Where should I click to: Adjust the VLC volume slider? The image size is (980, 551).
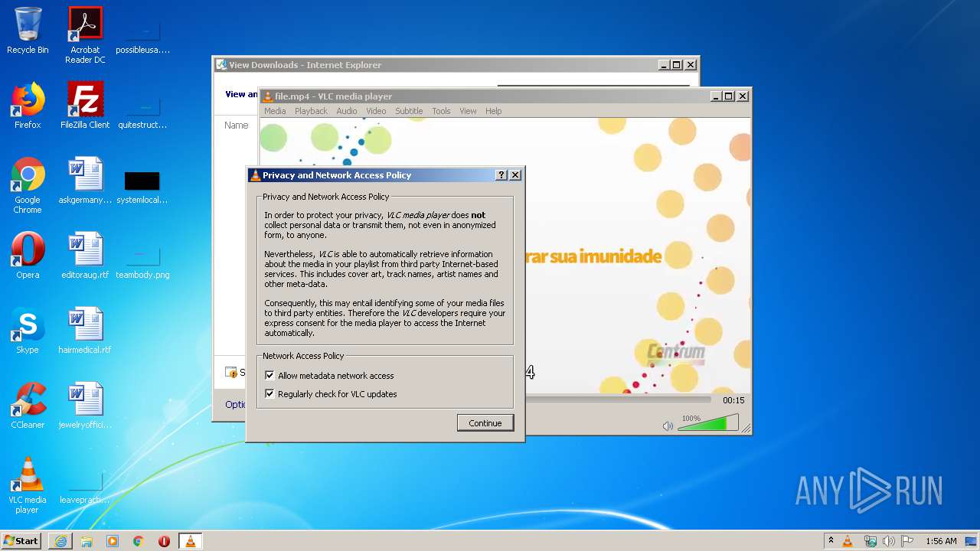708,423
